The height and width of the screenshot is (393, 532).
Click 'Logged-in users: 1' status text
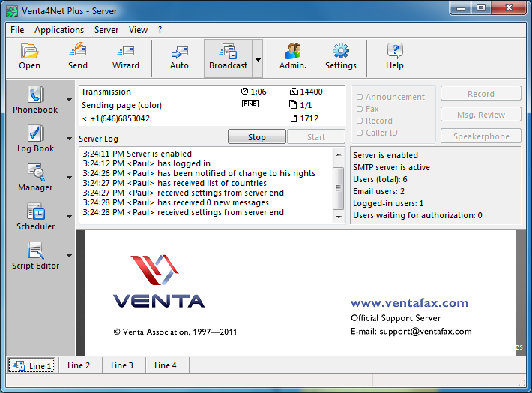pos(388,203)
